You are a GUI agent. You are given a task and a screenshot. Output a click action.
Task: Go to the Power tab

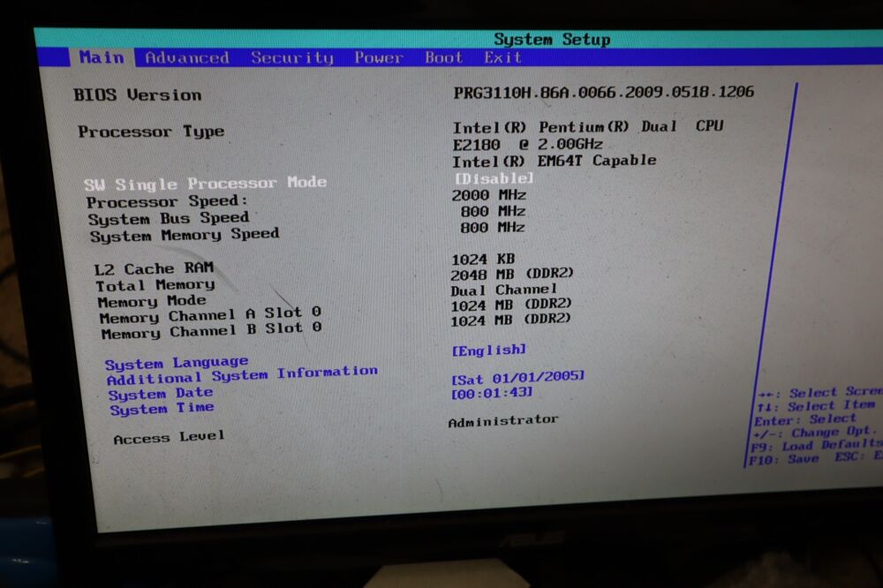(x=379, y=57)
